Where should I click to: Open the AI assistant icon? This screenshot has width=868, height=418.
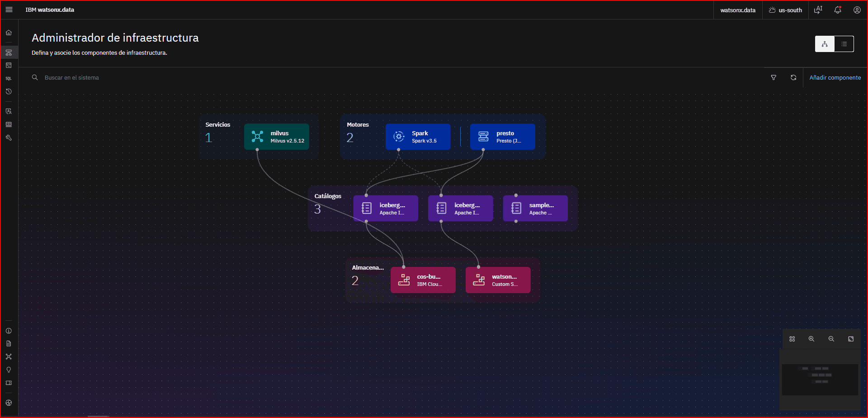(818, 9)
